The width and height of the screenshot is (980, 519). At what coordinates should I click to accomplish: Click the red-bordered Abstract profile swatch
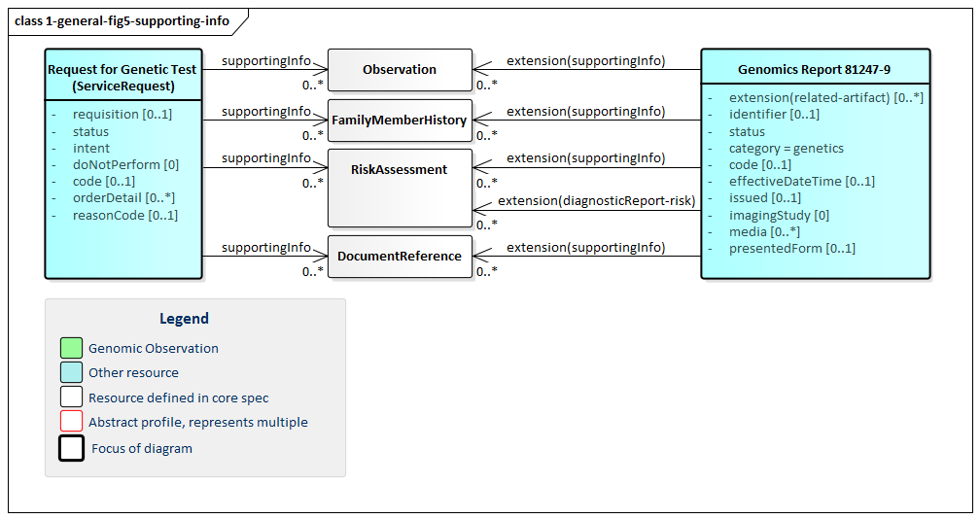coord(71,422)
